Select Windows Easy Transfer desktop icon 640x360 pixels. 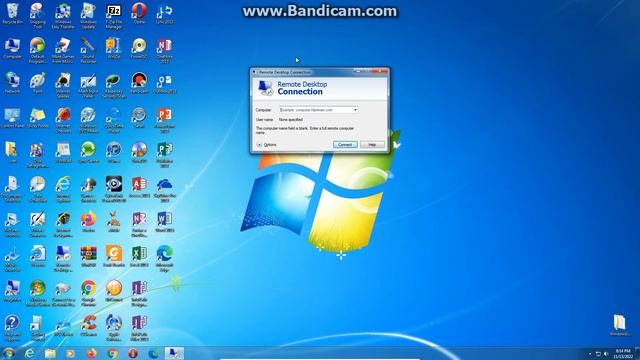[63, 16]
